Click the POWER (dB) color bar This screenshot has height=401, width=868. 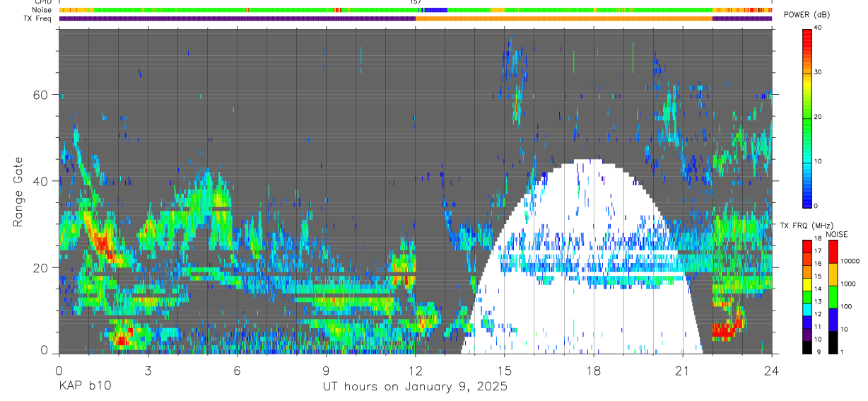coord(807,117)
